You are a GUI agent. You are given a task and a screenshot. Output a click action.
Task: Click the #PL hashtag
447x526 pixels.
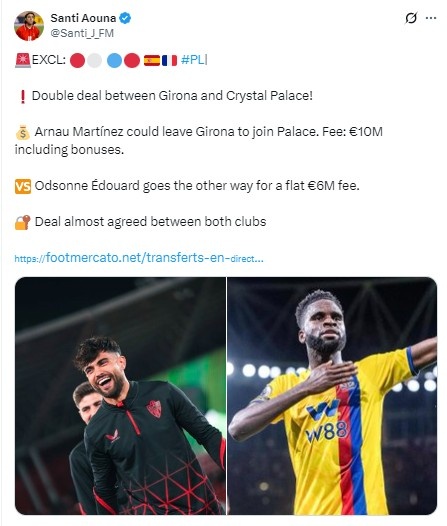click(193, 60)
